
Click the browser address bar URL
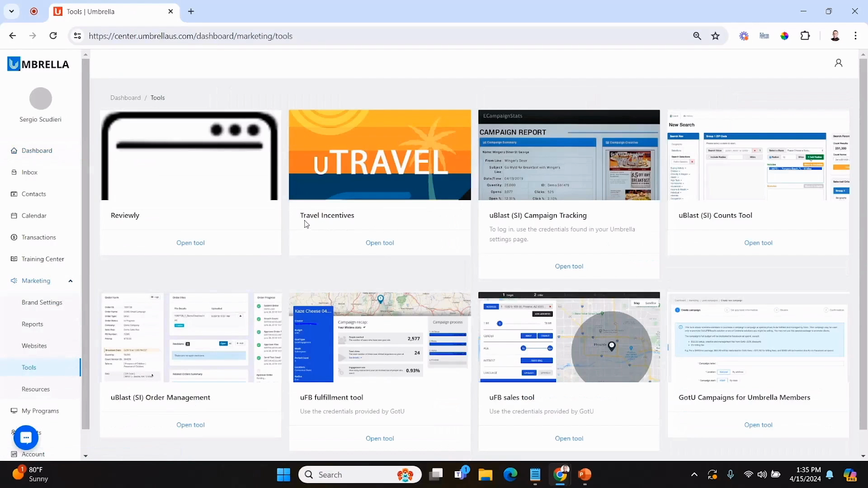tap(190, 36)
